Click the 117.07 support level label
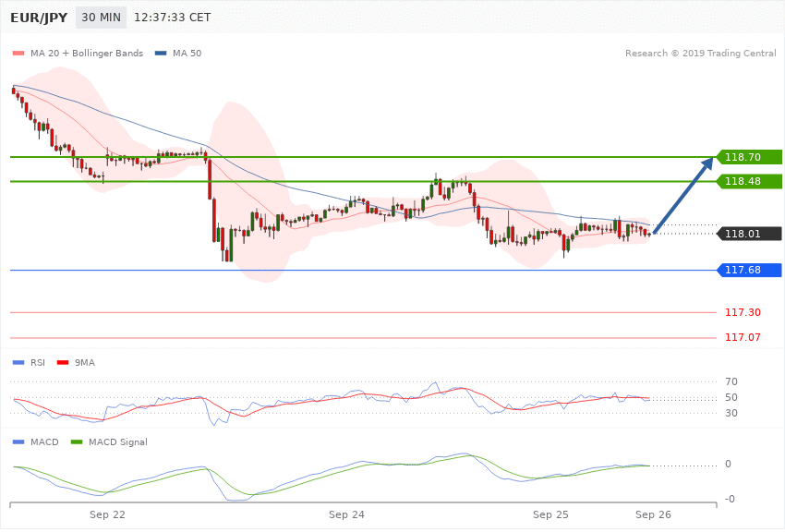This screenshot has height=532, width=785. click(x=743, y=337)
